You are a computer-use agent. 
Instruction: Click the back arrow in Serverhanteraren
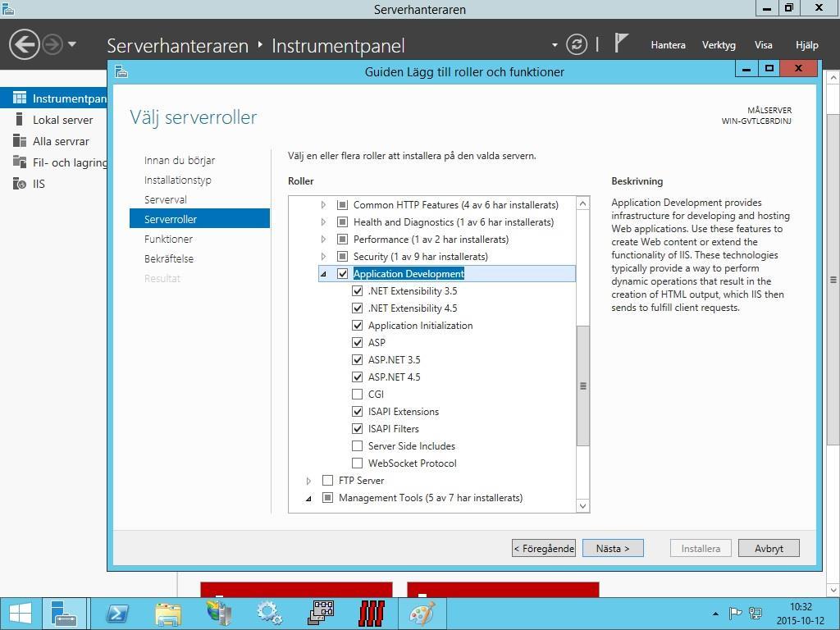tap(24, 44)
